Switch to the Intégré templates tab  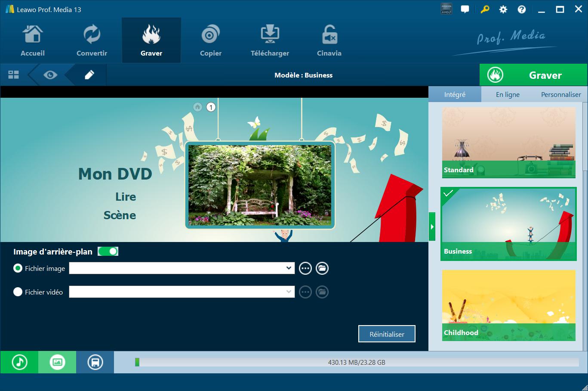[455, 94]
